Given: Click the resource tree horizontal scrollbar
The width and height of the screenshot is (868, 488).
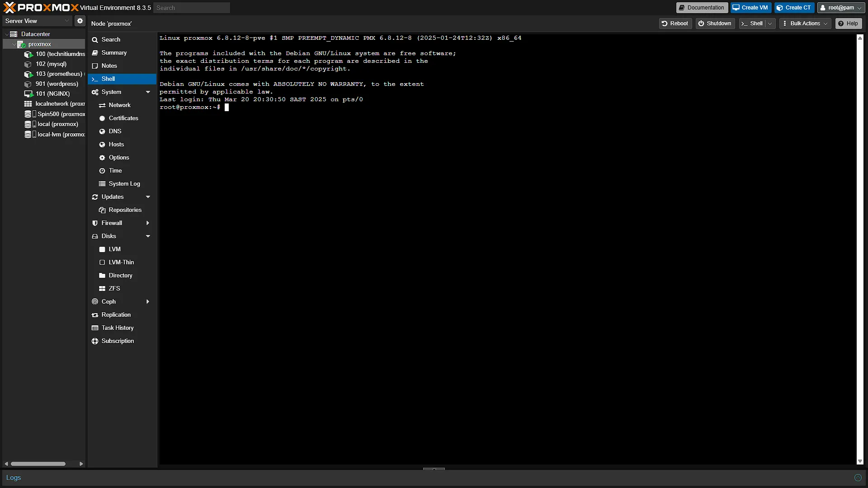Looking at the screenshot, I should (x=38, y=464).
